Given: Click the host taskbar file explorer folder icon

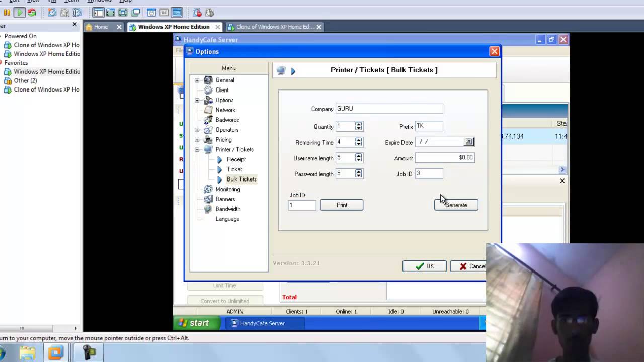Looking at the screenshot, I should 27,353.
